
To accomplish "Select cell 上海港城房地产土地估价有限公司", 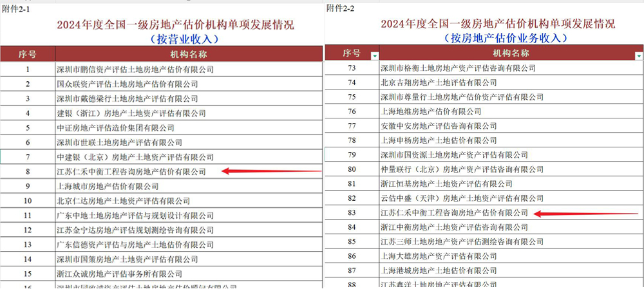I will coord(439,270).
